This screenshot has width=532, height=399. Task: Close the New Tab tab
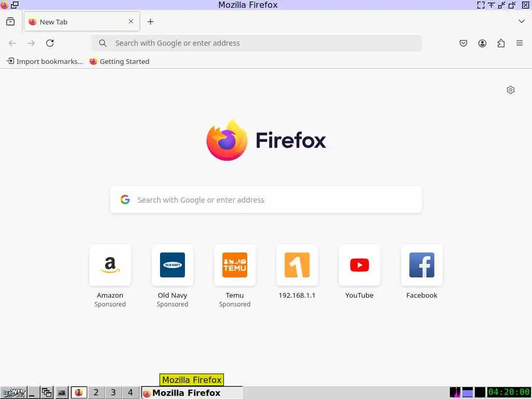tap(131, 21)
